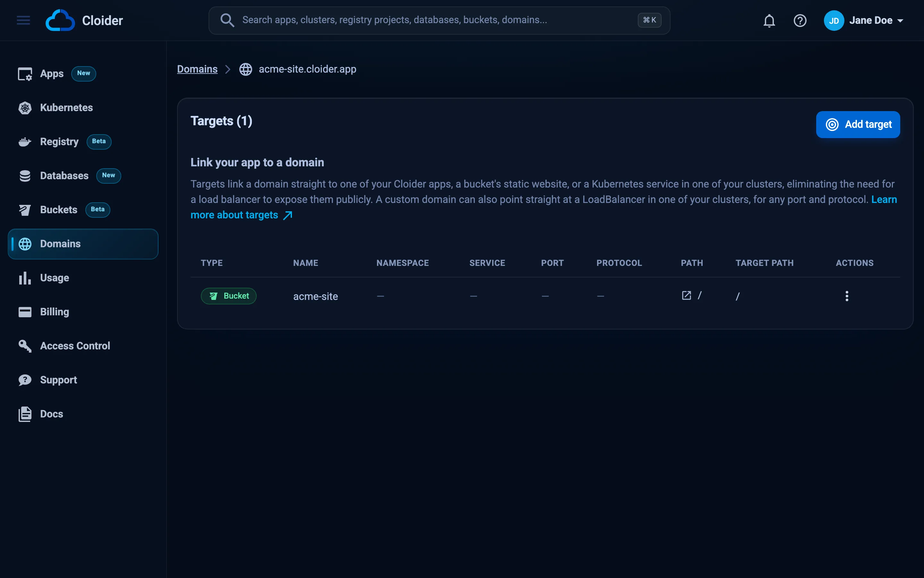Click the Databases stack icon
This screenshot has height=578, width=924.
coord(25,176)
